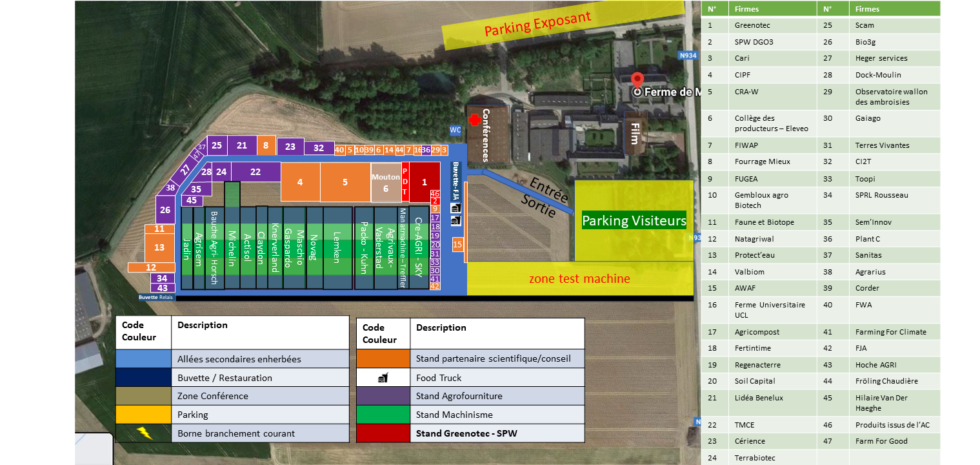Select orange stand 8

[x=266, y=145]
